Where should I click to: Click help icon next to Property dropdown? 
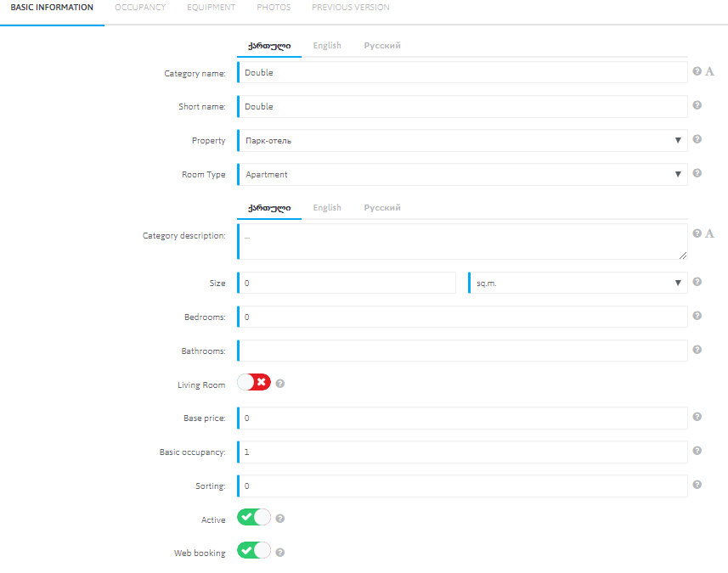point(697,140)
